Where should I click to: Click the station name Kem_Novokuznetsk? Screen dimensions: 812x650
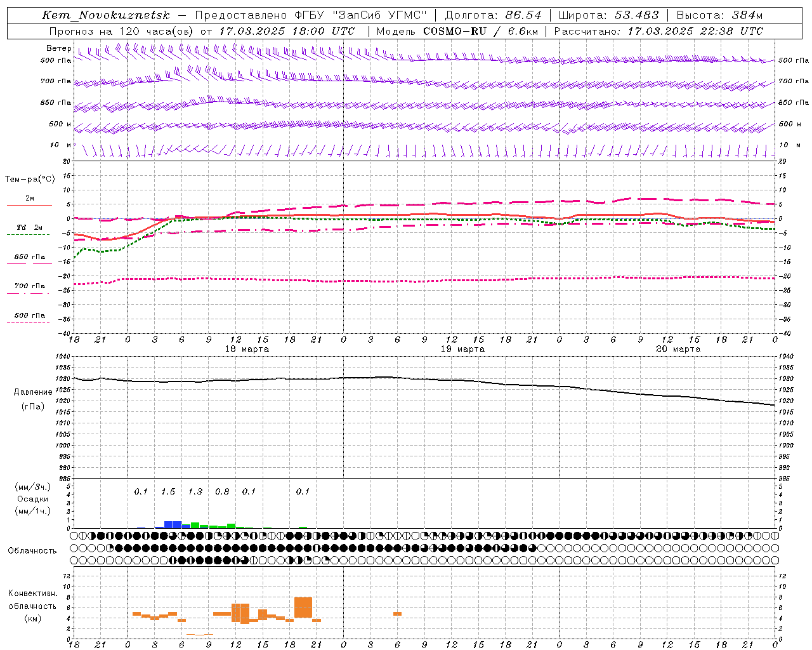106,15
